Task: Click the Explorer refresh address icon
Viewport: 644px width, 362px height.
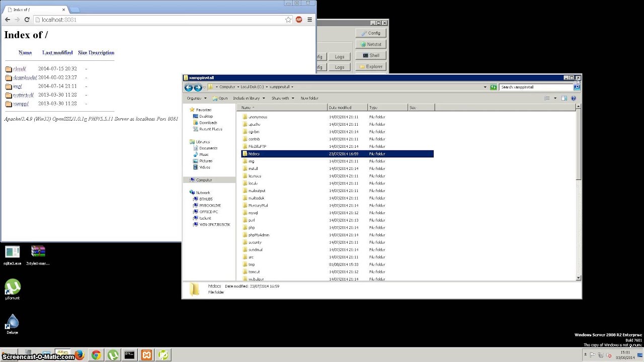Action: point(494,87)
